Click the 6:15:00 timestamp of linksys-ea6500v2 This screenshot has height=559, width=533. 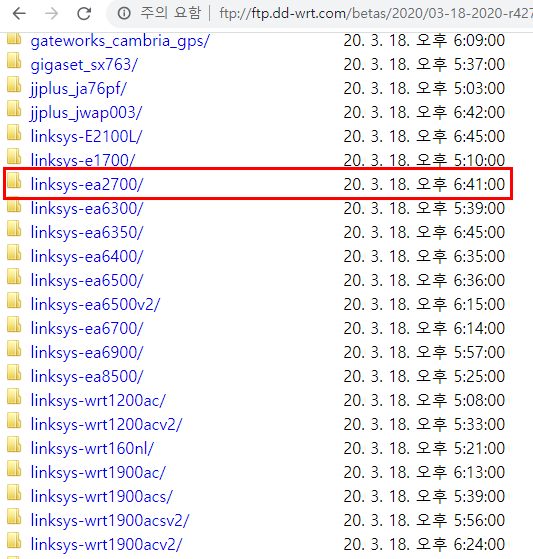[x=479, y=304]
